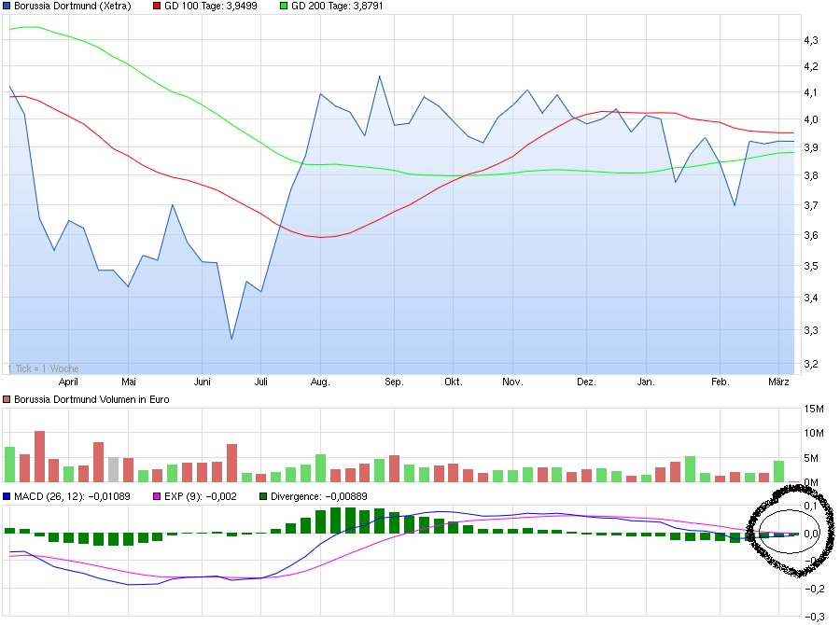Click the 'Okt.' axis label

[x=454, y=382]
